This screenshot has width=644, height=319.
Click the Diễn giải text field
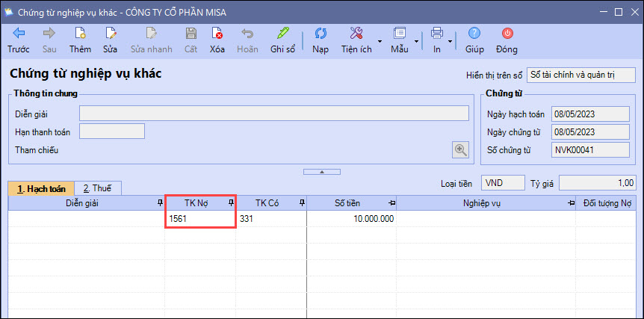click(x=273, y=114)
